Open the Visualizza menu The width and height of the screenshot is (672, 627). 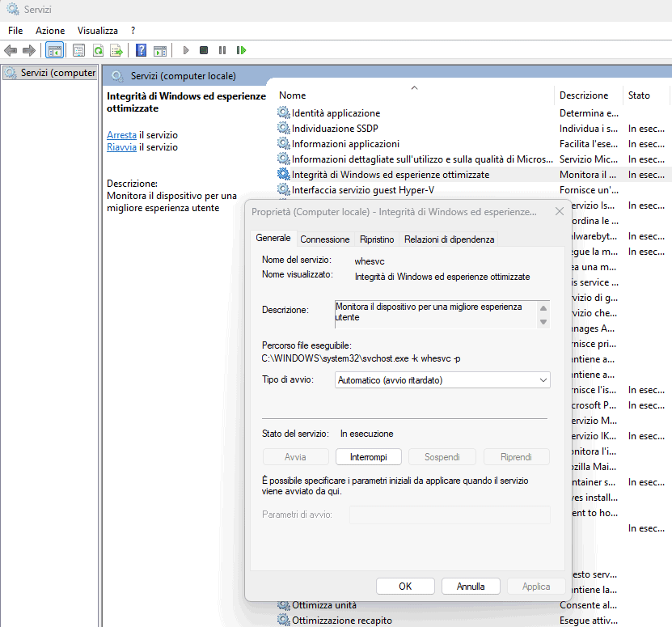97,31
